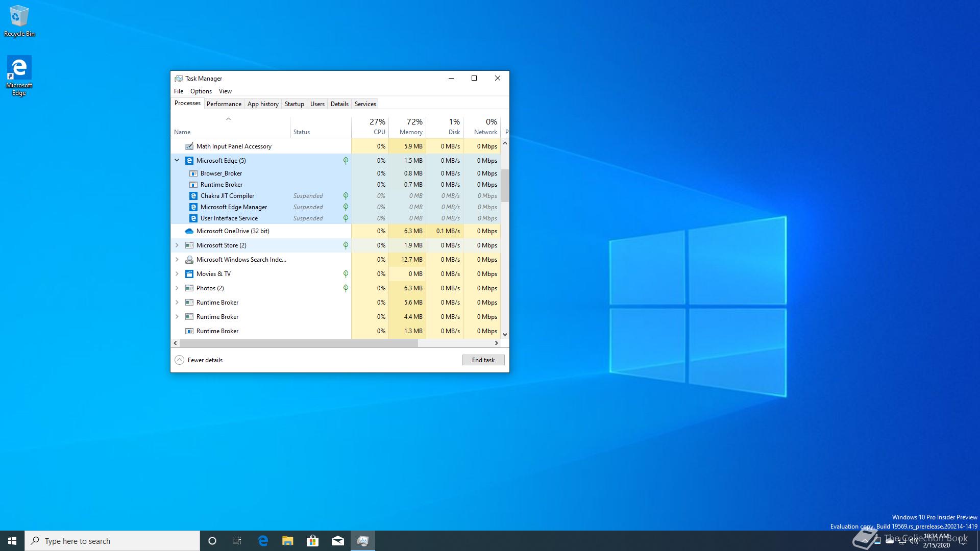The height and width of the screenshot is (551, 980).
Task: Expand the Runtime Broker 5.6 MB row
Action: click(177, 303)
